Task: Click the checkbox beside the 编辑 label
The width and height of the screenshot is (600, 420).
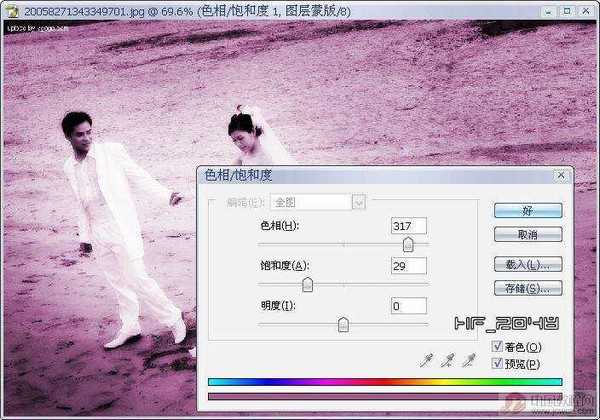Action: [x=210, y=202]
